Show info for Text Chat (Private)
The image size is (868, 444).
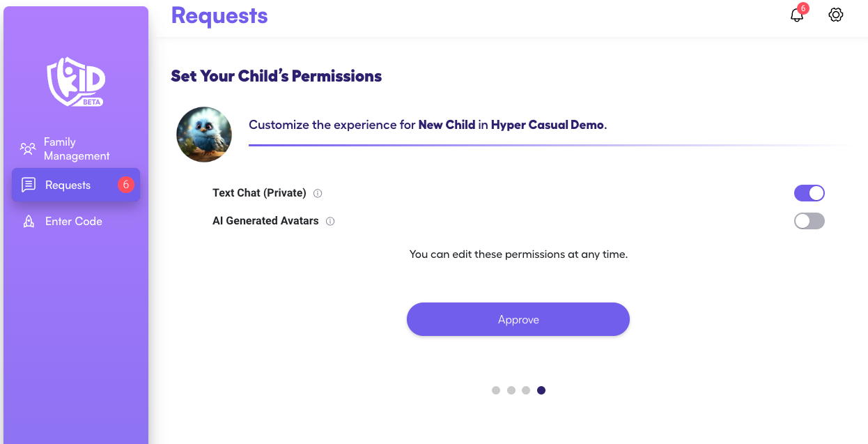click(x=318, y=193)
